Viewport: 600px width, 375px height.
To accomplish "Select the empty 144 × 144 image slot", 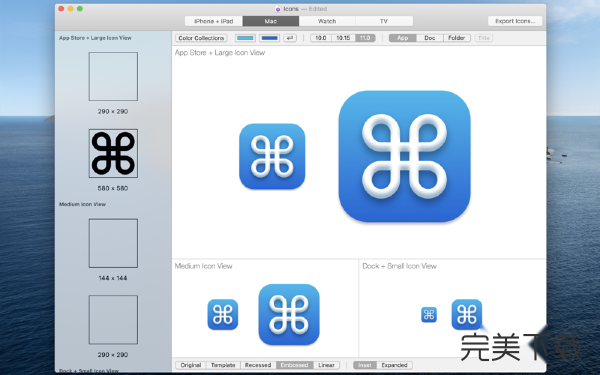I will tap(113, 243).
